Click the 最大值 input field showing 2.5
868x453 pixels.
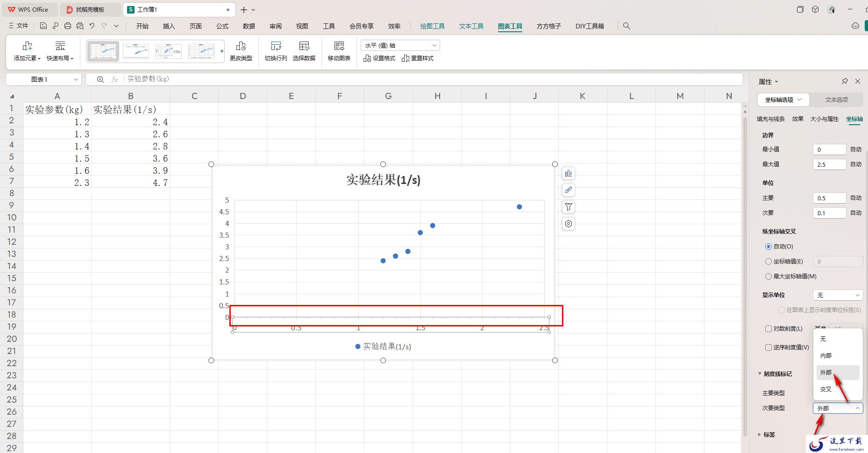830,164
